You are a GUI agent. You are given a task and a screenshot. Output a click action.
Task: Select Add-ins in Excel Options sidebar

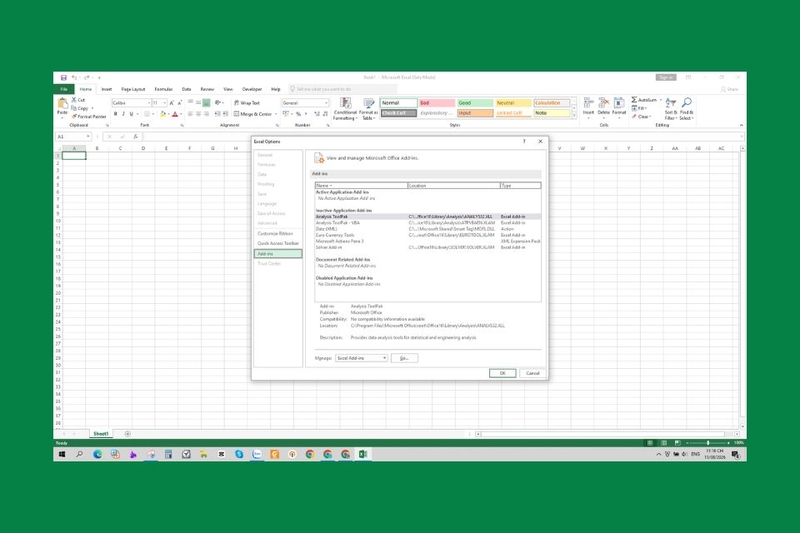pyautogui.click(x=278, y=253)
